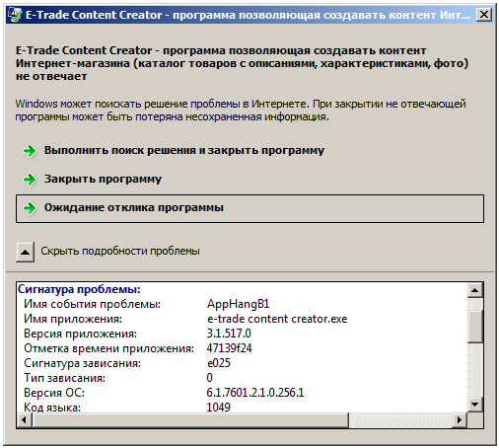Select the 'AppHangB1' event name value

[x=238, y=304]
